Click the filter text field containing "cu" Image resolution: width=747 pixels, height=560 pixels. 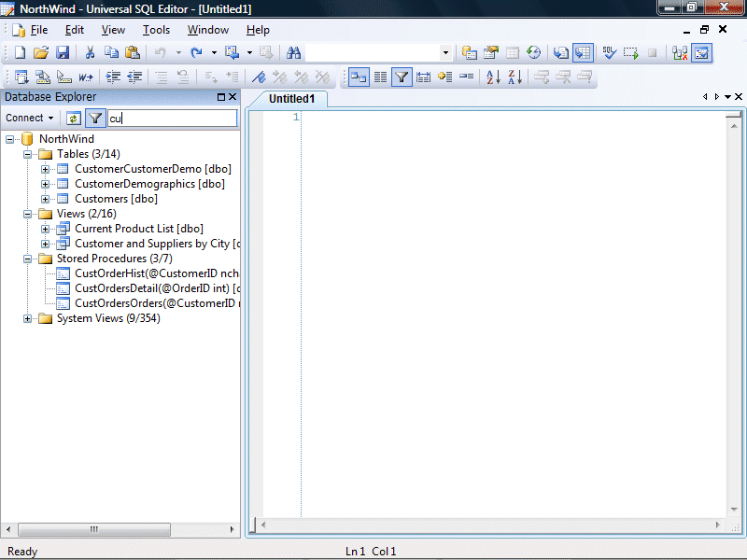172,119
